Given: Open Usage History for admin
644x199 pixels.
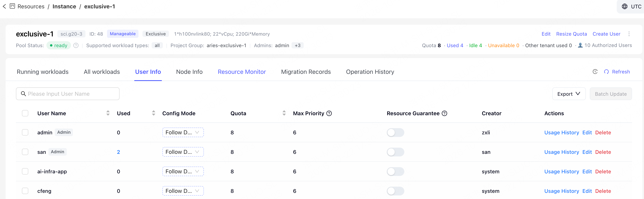Looking at the screenshot, I should click(562, 133).
